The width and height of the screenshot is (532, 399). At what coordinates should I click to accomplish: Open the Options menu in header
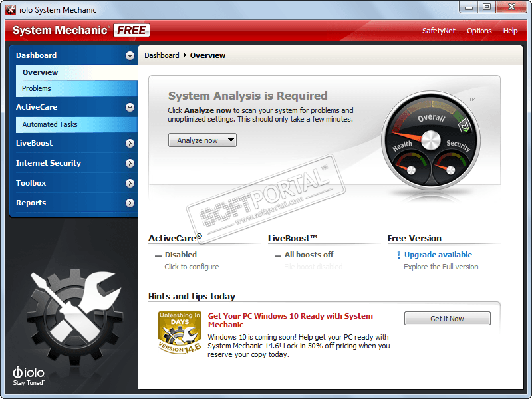coord(479,31)
